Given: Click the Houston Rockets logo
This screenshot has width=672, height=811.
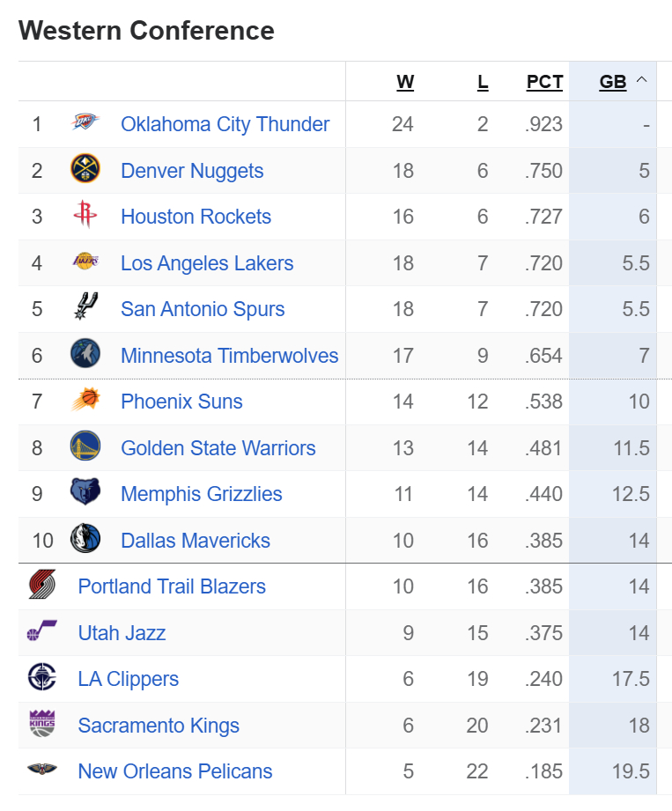Looking at the screenshot, I should point(85,217).
